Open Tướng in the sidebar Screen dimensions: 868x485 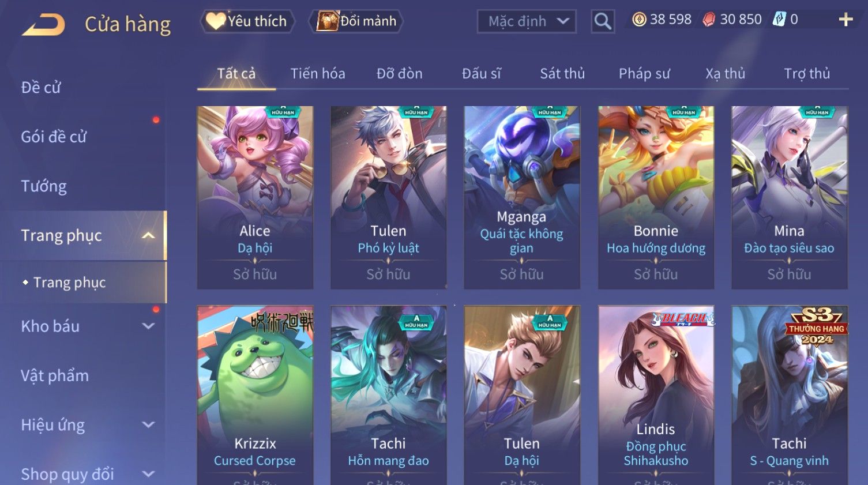44,186
